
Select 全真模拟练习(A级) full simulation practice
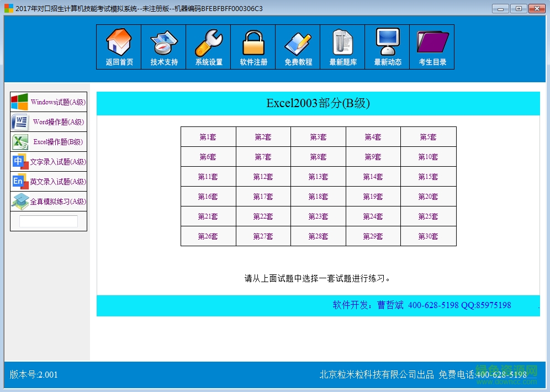[x=48, y=202]
